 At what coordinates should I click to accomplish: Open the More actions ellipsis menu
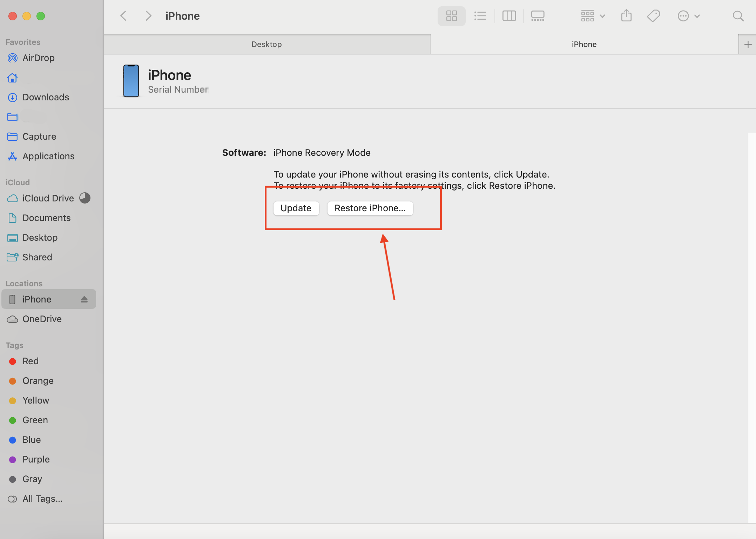[689, 16]
